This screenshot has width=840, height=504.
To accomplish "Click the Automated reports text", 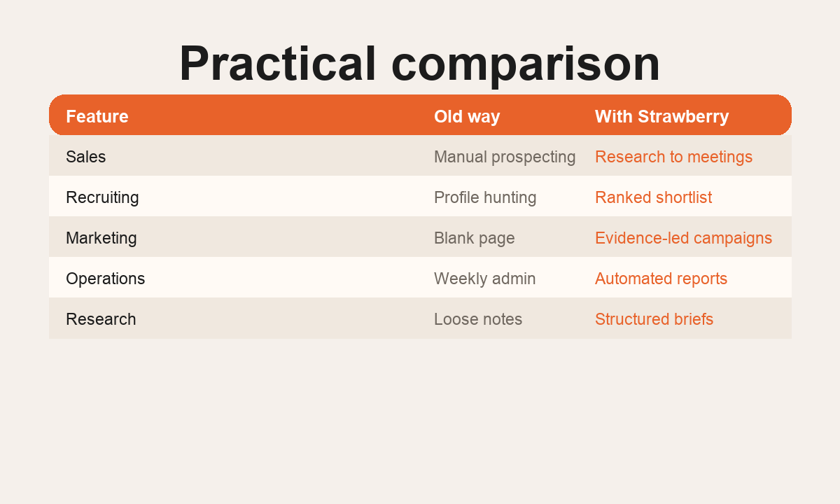I will pyautogui.click(x=661, y=279).
